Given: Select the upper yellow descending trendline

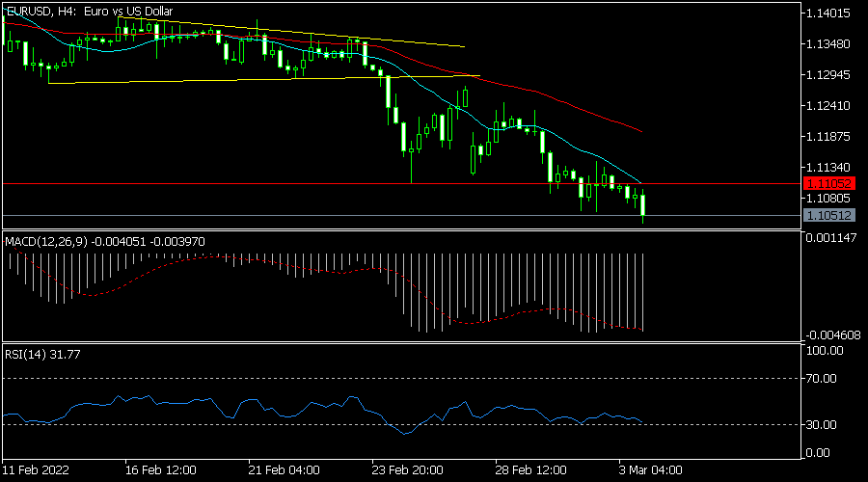Looking at the screenshot, I should point(291,32).
